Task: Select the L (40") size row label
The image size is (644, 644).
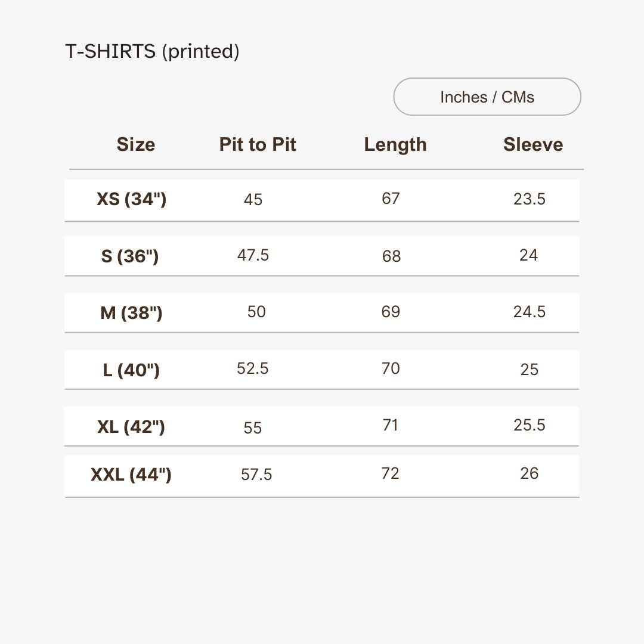Action: point(131,370)
